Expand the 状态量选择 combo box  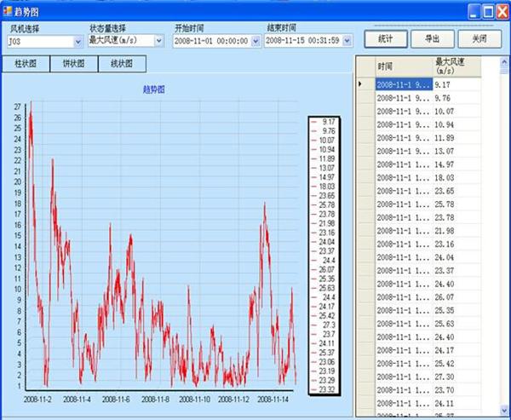[x=158, y=40]
